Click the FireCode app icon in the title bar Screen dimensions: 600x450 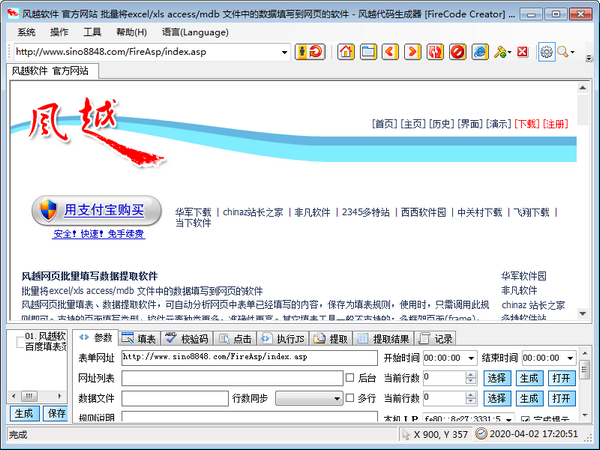click(13, 14)
